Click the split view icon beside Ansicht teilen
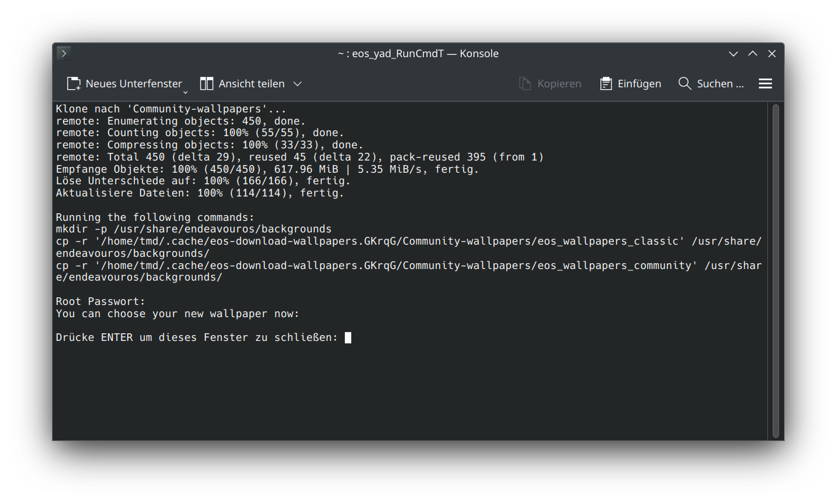Screen dimensions: 838x504 [207, 84]
